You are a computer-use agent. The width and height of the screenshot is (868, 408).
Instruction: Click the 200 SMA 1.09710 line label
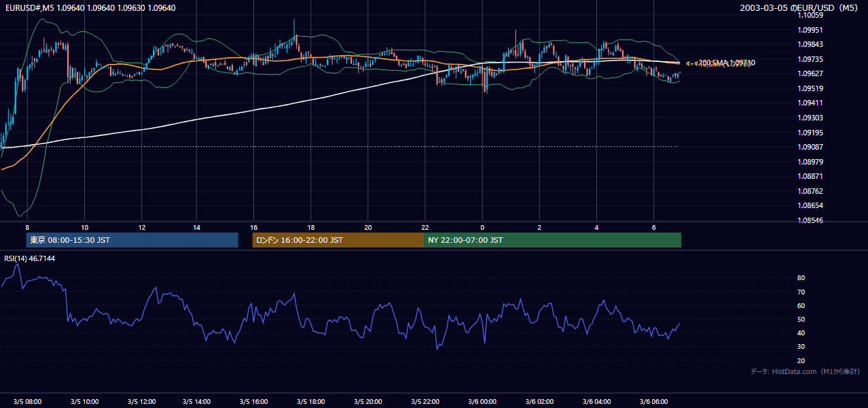(x=726, y=63)
